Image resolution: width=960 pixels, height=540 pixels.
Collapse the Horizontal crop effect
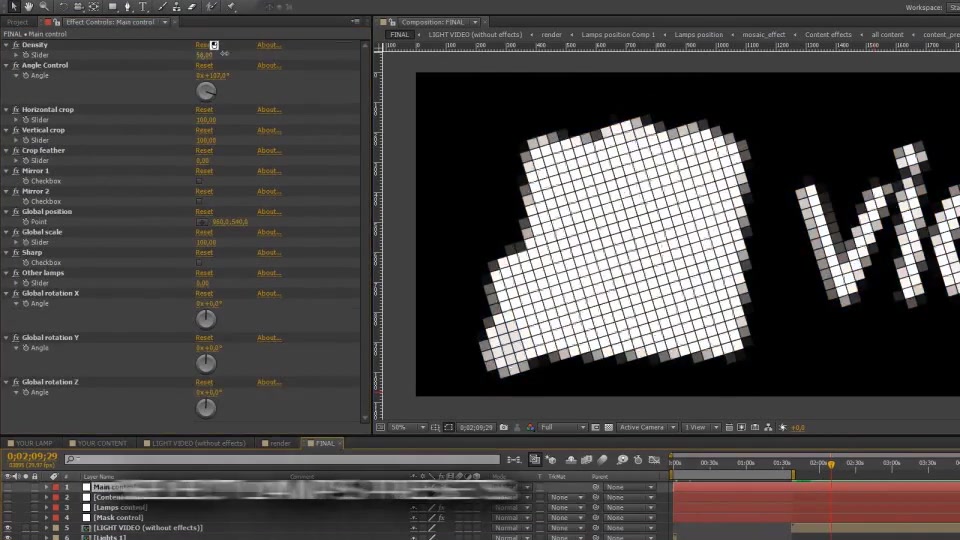(6, 110)
